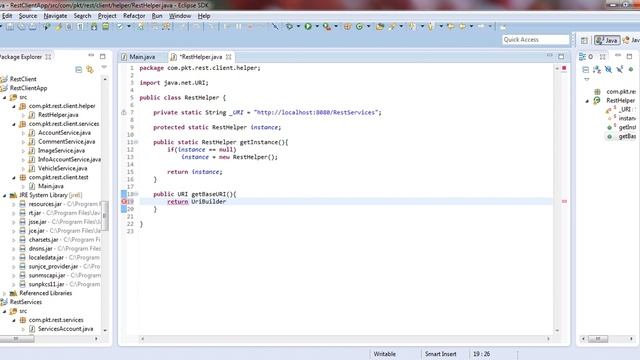The image size is (640, 360).
Task: Open the Outline view menu triangle
Action: [587, 80]
